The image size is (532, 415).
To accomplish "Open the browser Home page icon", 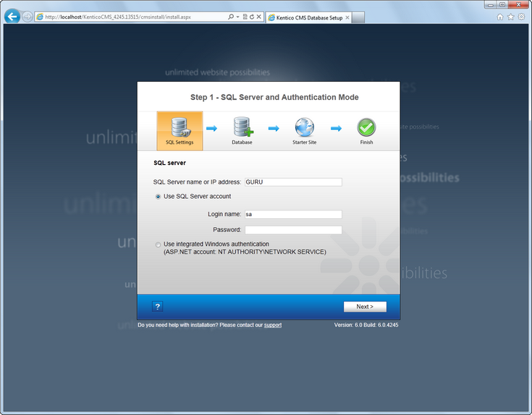I will pyautogui.click(x=499, y=17).
